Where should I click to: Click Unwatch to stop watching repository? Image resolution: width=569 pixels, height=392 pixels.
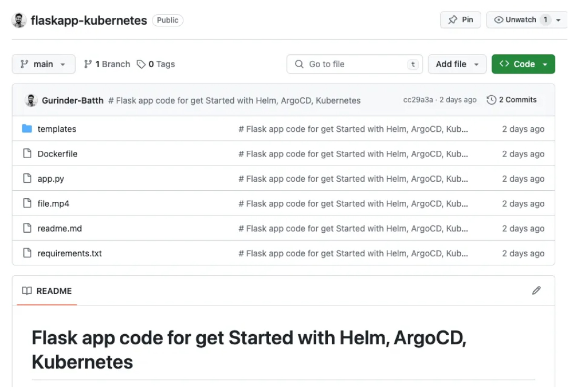coord(520,19)
